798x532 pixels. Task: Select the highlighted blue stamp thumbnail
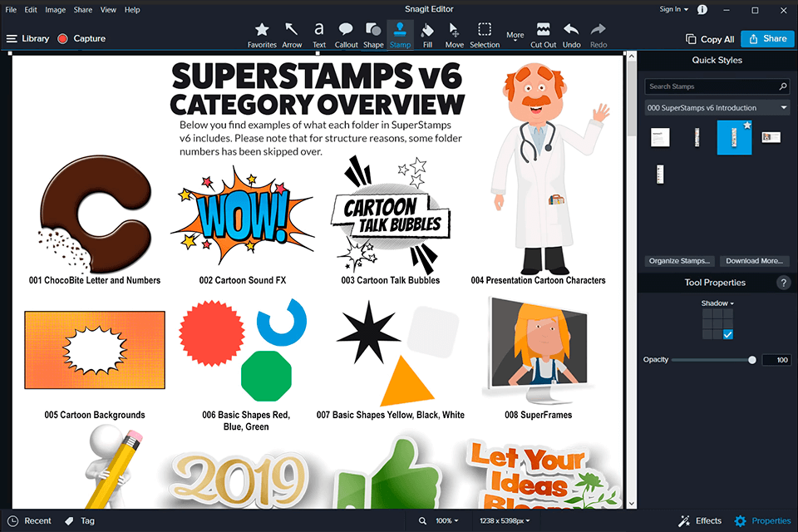pos(734,137)
